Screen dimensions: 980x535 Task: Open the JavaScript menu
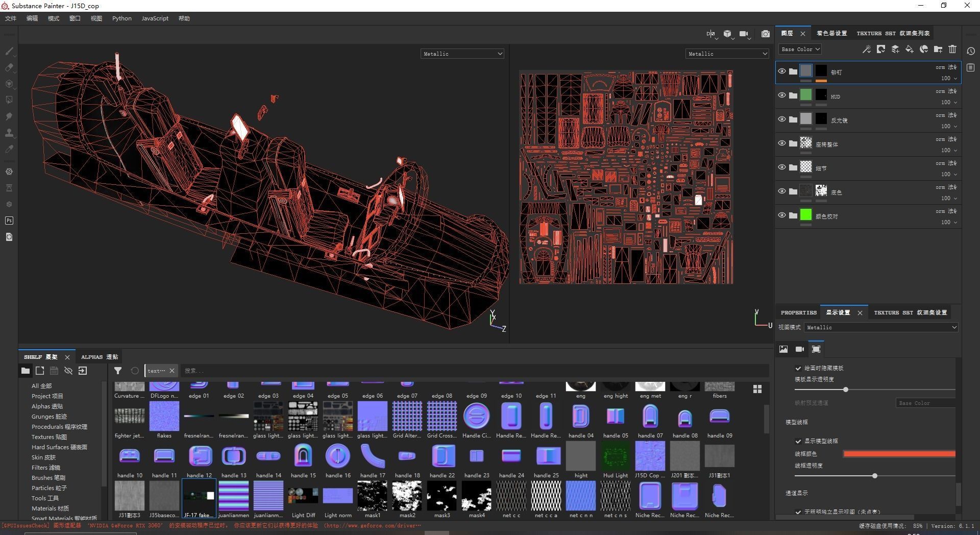point(155,18)
